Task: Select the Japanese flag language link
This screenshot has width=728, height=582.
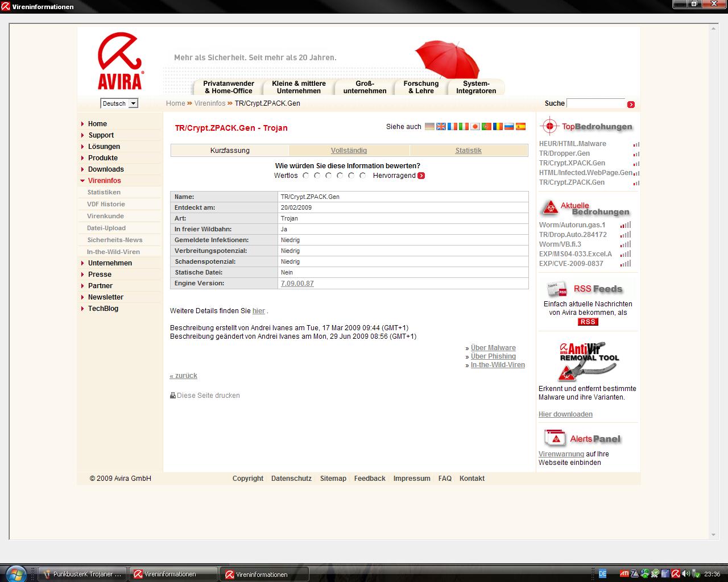Action: pos(475,127)
